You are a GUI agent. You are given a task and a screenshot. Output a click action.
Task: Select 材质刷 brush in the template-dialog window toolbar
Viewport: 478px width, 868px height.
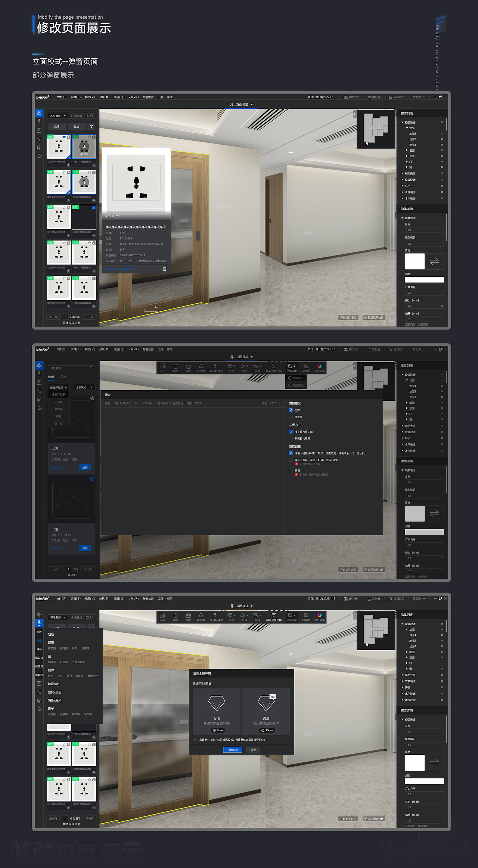[201, 368]
